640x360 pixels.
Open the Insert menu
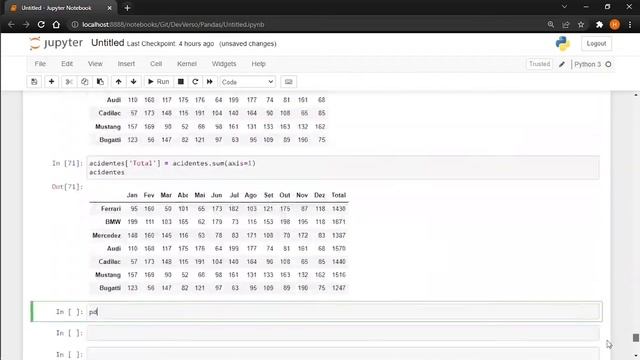pyautogui.click(x=126, y=64)
